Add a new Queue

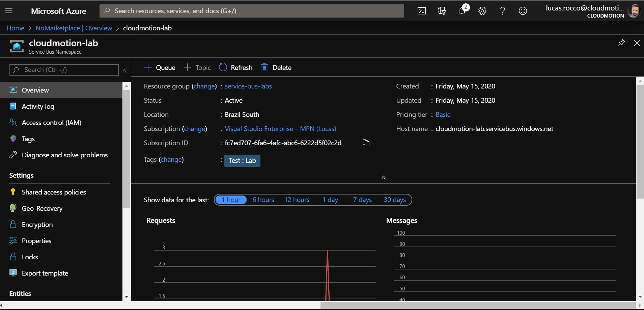[x=160, y=68]
